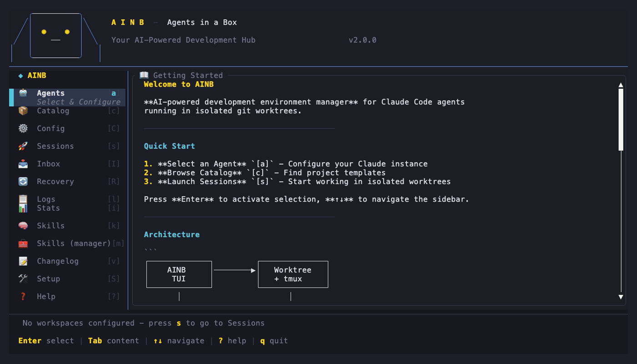The image size is (637, 364).
Task: Click the blue diamond icon beside the sidebar AINB title
Action: pyautogui.click(x=21, y=76)
